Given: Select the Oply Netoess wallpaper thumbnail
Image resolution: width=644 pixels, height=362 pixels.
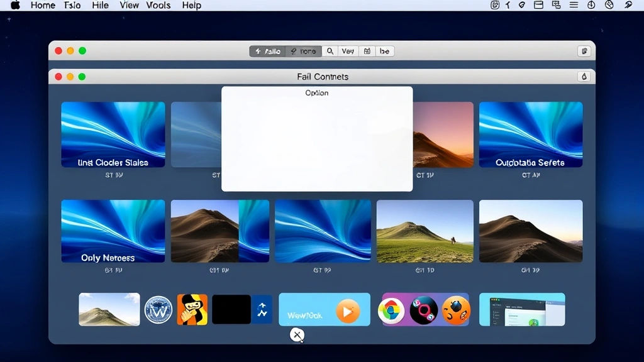Looking at the screenshot, I should 113,231.
